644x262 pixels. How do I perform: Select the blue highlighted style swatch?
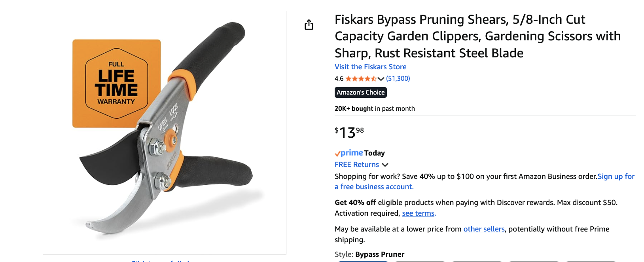[362, 261]
